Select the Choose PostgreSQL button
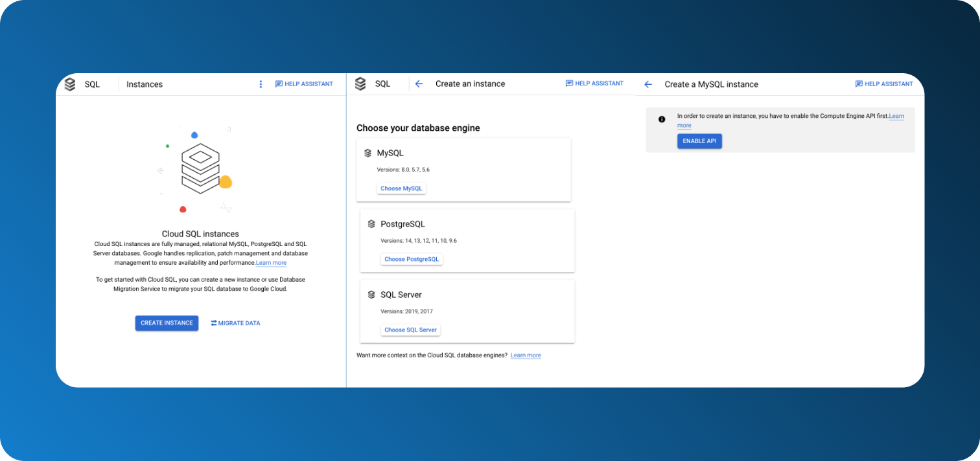This screenshot has width=980, height=461. pos(412,259)
